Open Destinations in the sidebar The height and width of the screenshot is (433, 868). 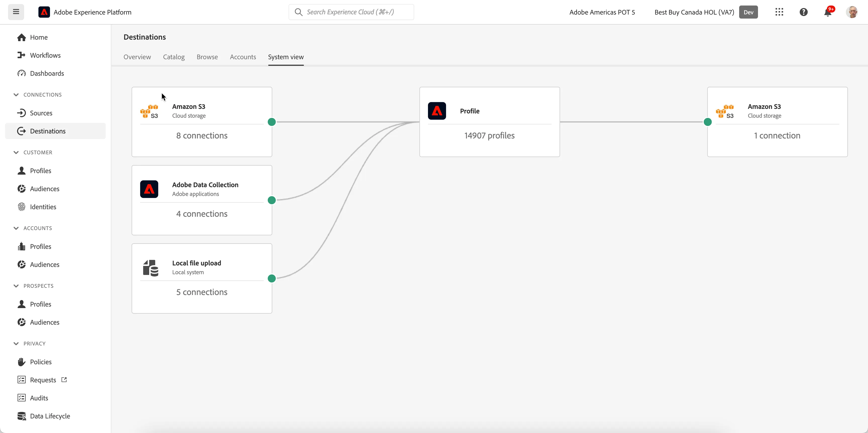point(55,131)
